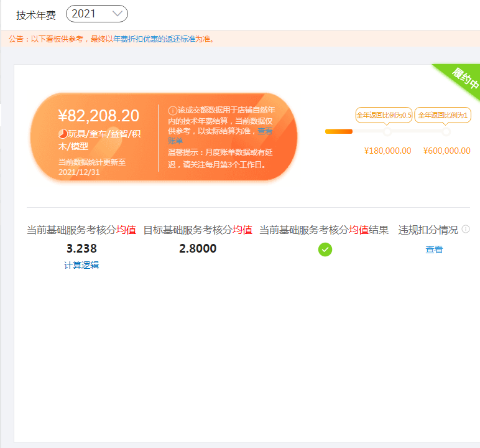Click the 当前数据统计更新至 2021/12/31 text
This screenshot has height=448, width=480.
click(x=92, y=167)
